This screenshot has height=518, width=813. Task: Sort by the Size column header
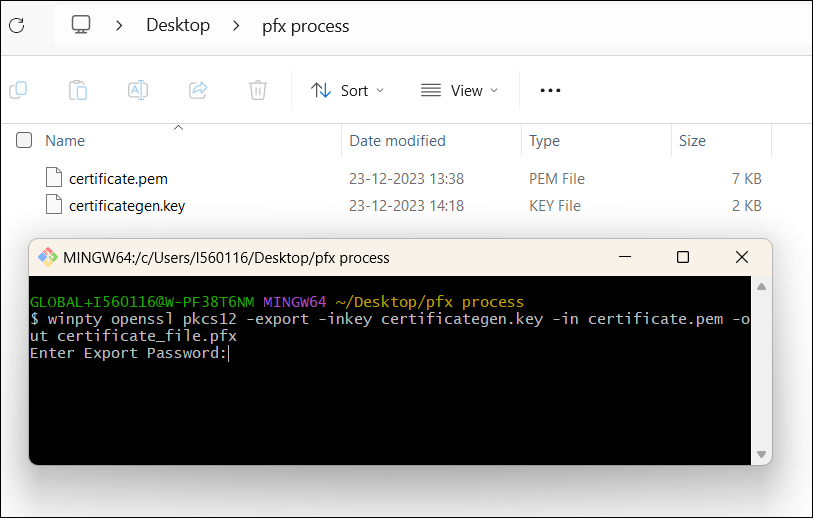click(x=692, y=141)
